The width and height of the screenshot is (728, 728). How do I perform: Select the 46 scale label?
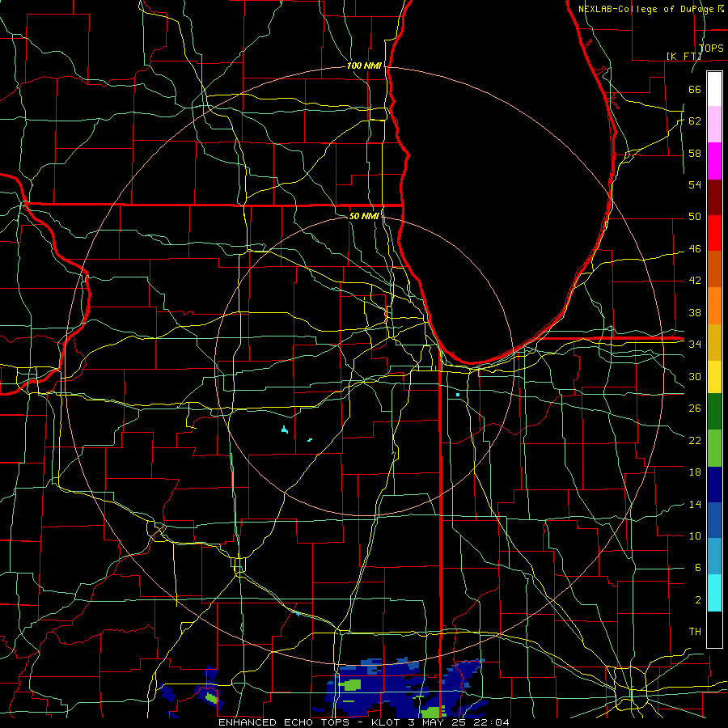click(x=695, y=249)
